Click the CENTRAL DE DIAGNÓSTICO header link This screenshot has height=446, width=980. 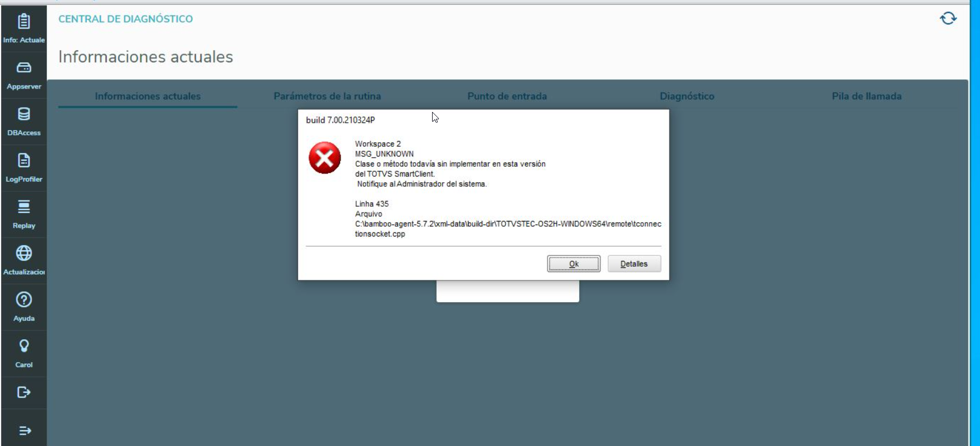click(126, 19)
